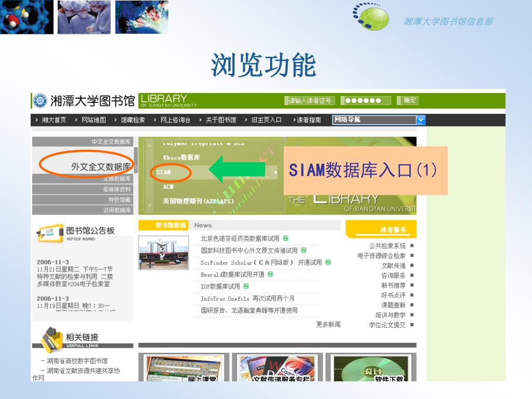Click the library building news thumbnail
Viewport: 532px width, 399px height.
click(164, 253)
